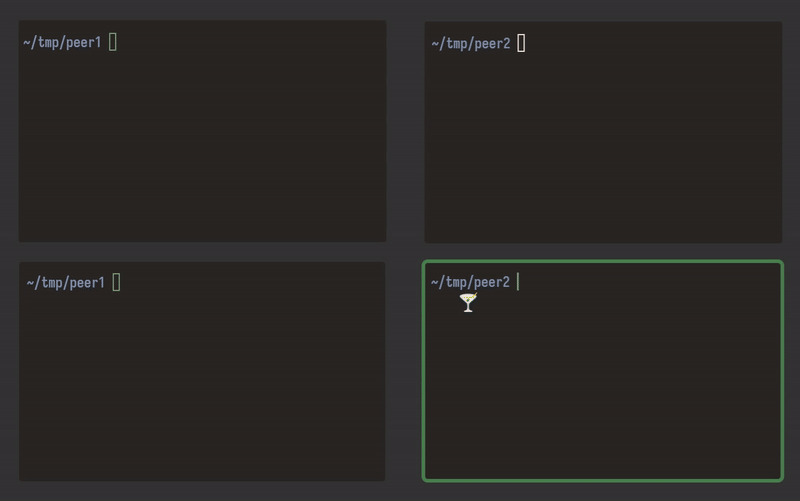This screenshot has width=800, height=501.
Task: Focus the top-right peer2 terminal pane
Action: point(603,132)
